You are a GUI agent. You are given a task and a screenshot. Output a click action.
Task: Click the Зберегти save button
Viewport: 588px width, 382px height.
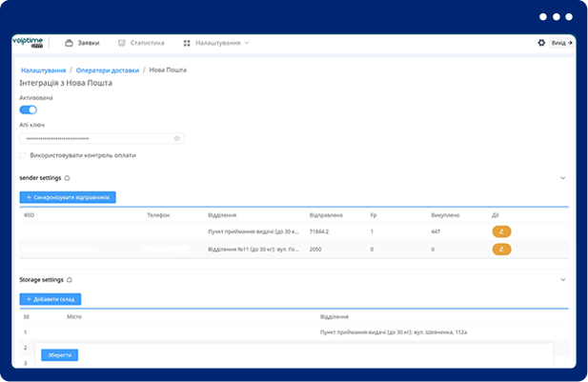pyautogui.click(x=60, y=355)
